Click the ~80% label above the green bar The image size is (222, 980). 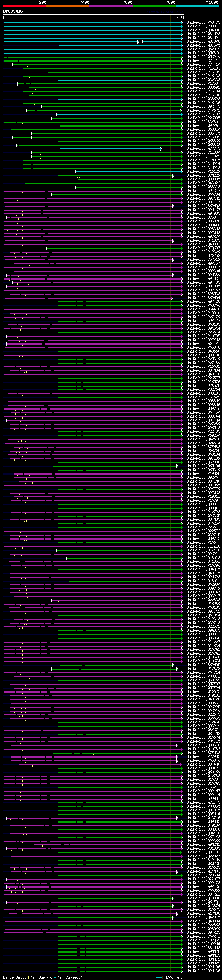pyautogui.click(x=170, y=2)
